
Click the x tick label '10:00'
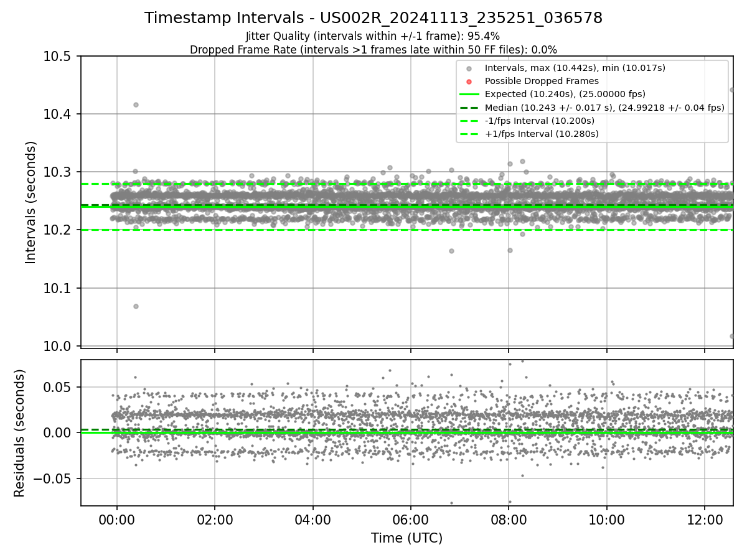pos(606,519)
